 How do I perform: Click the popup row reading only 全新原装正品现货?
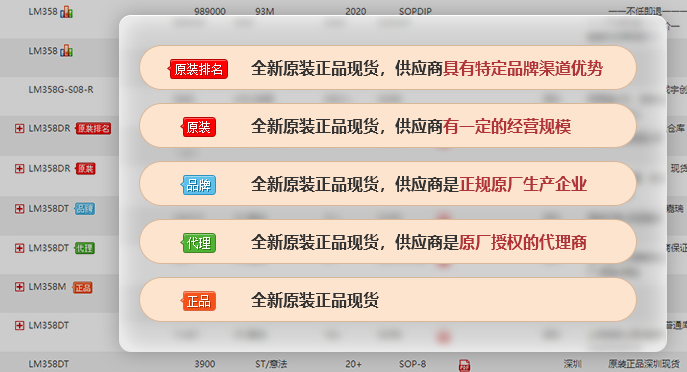[388, 300]
